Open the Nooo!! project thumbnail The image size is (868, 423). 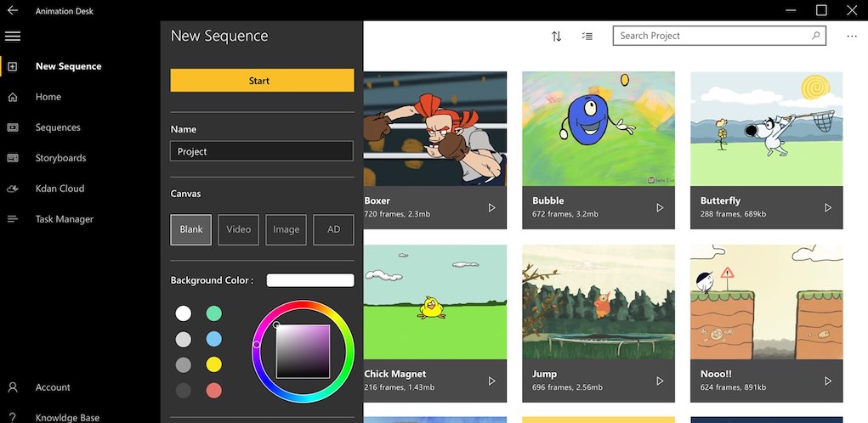767,302
